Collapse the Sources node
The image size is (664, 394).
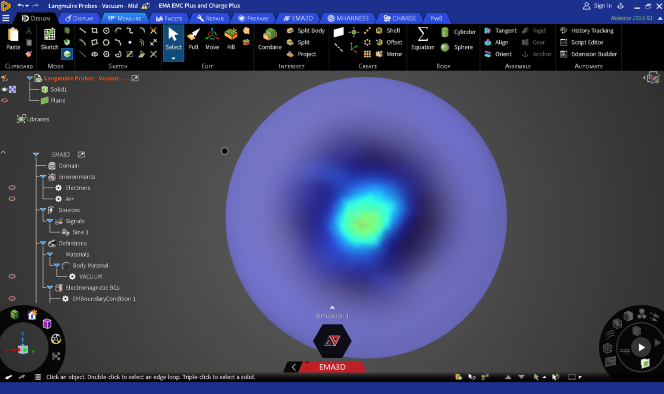[x=43, y=210]
